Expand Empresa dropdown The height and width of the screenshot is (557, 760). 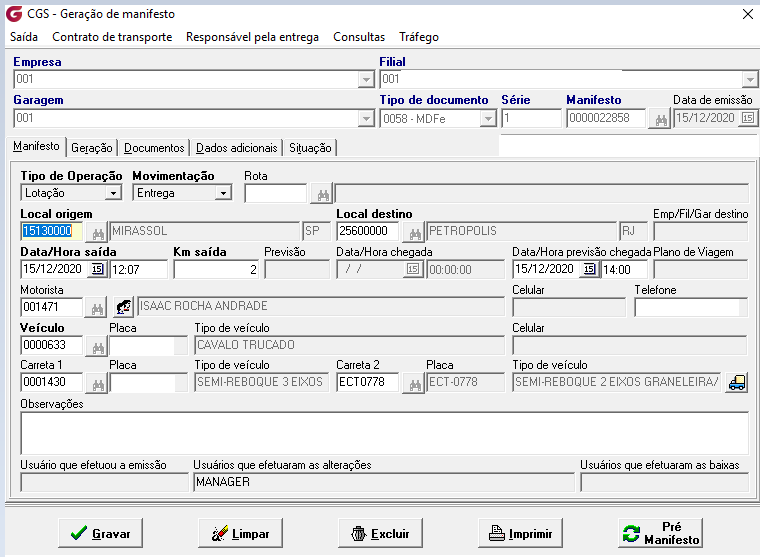pyautogui.click(x=366, y=80)
